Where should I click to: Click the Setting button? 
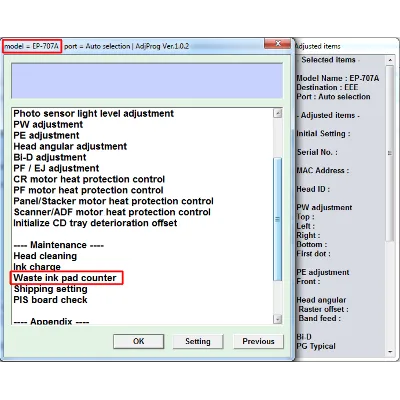[198, 341]
